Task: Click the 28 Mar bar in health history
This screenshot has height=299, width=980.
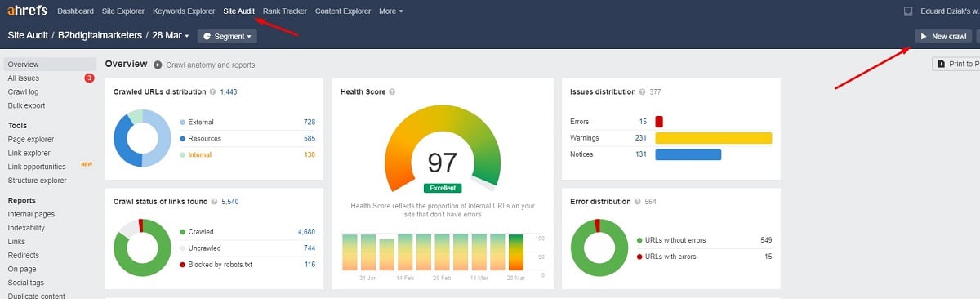Action: [x=516, y=252]
